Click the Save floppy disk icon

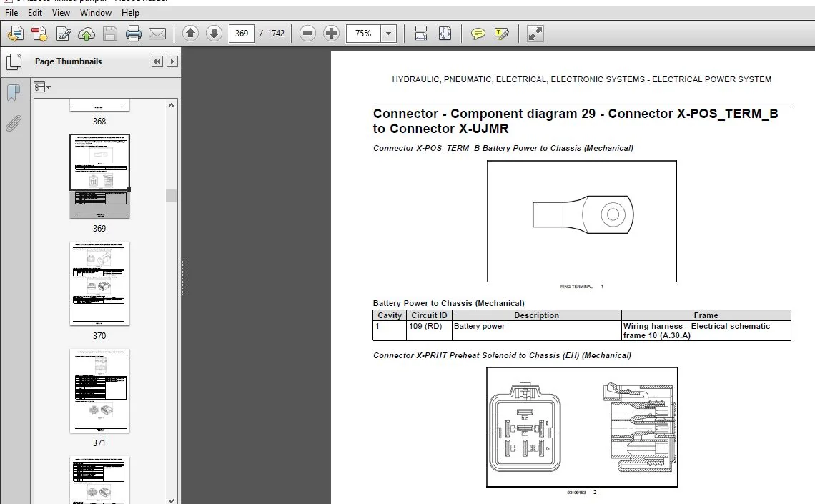point(110,34)
